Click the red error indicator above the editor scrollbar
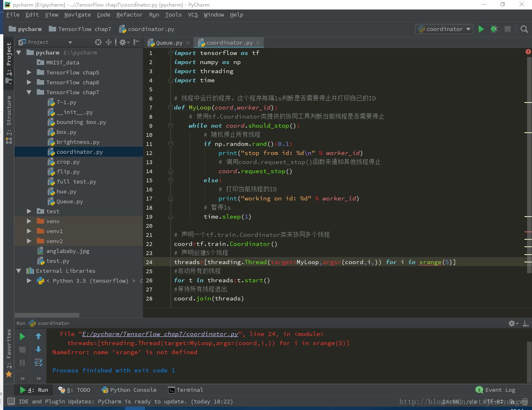 [528, 52]
